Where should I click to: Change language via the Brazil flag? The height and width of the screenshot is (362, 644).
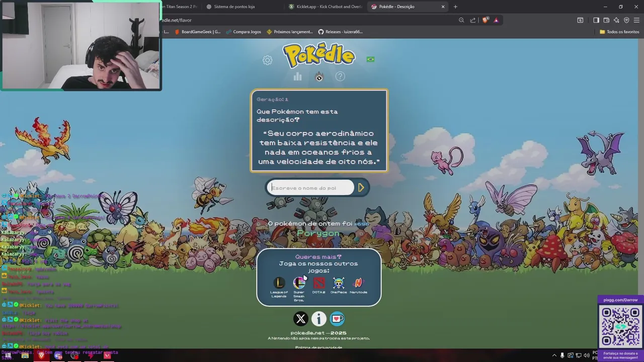pyautogui.click(x=370, y=59)
